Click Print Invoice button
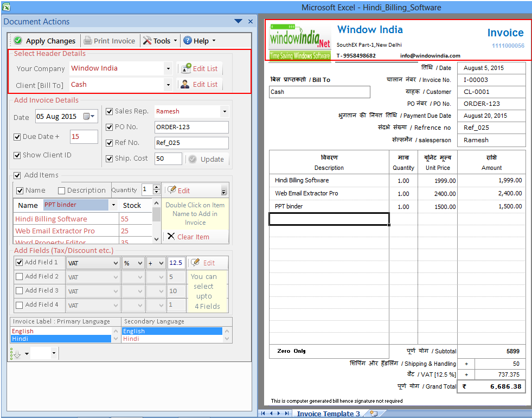532x419 pixels. point(110,41)
